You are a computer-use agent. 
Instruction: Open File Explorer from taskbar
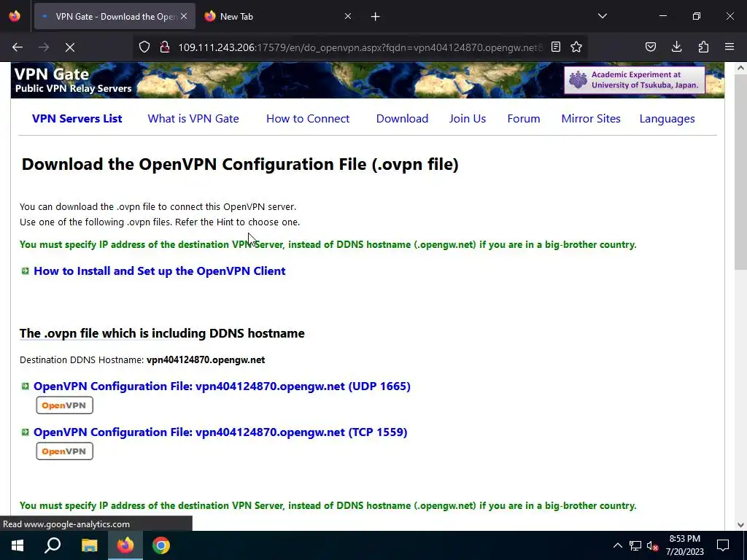click(89, 545)
